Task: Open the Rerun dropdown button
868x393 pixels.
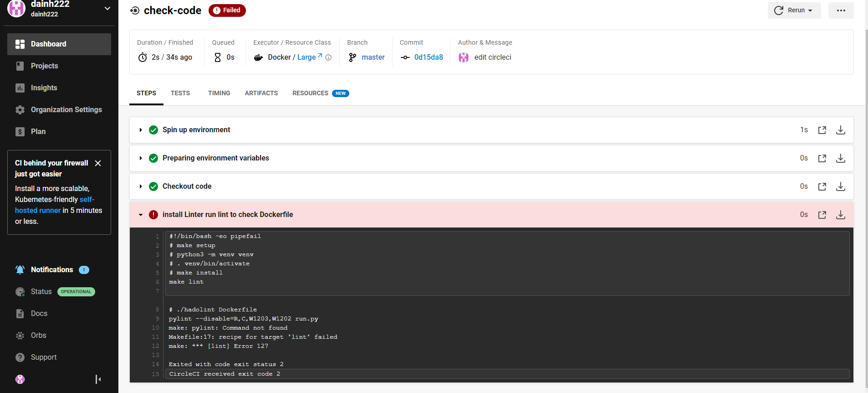Action: coord(794,10)
